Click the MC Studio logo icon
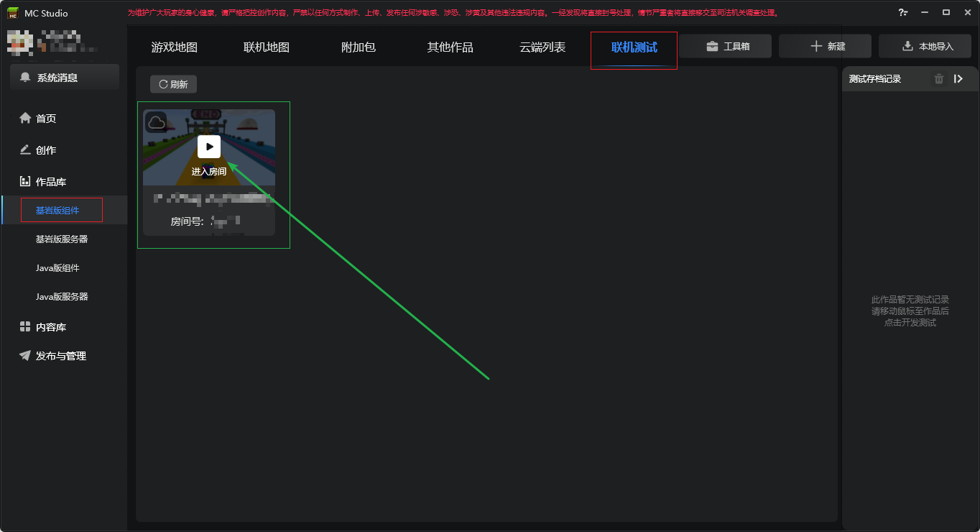 click(x=13, y=13)
